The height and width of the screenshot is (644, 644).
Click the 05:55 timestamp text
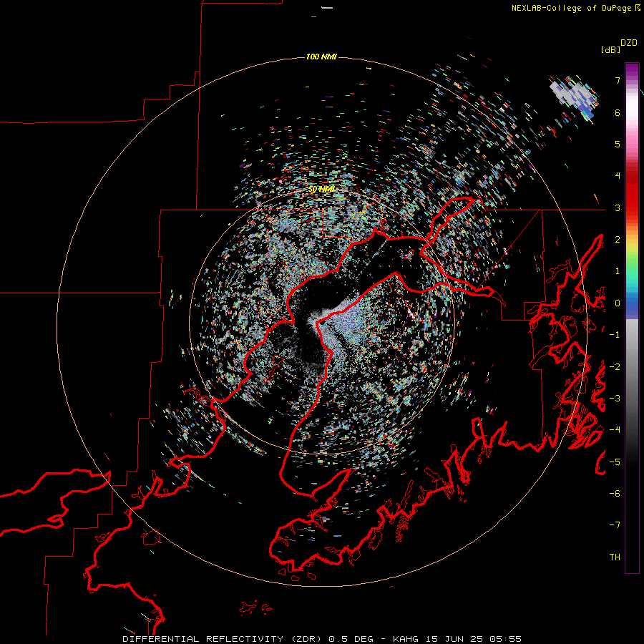pyautogui.click(x=504, y=639)
